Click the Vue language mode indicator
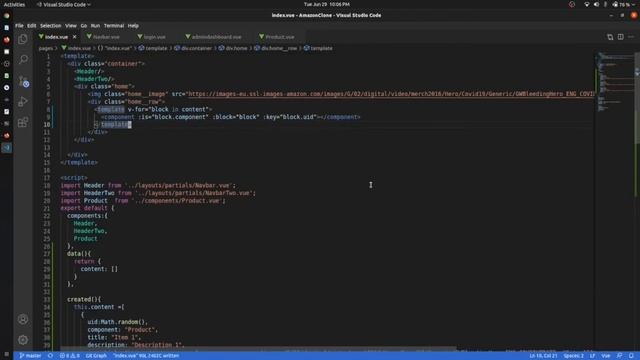 point(606,356)
